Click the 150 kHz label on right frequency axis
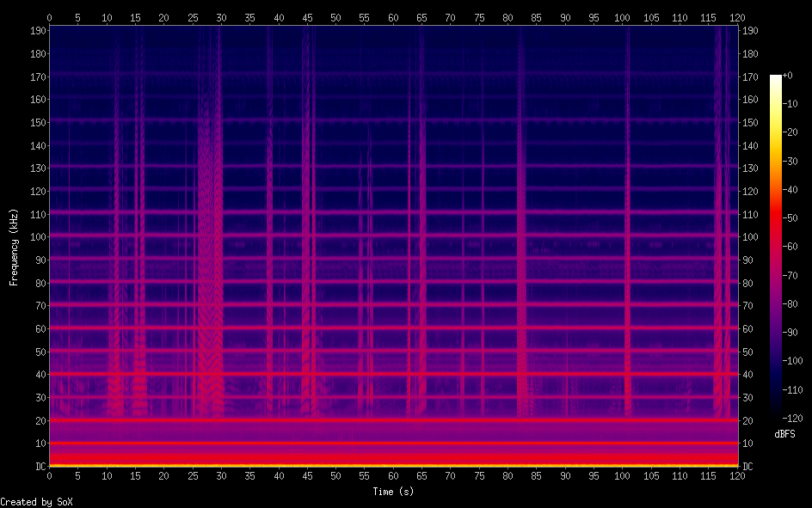Viewport: 812px width, 508px height. (x=751, y=123)
